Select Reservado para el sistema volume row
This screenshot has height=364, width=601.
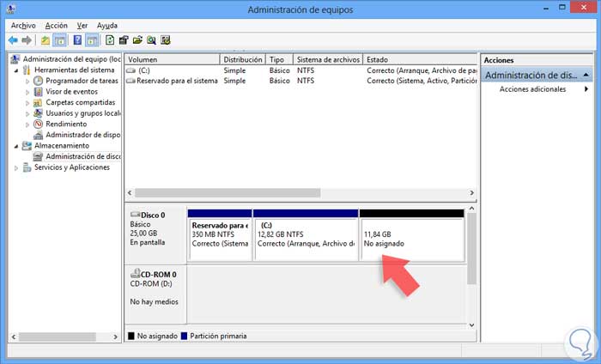click(x=300, y=81)
